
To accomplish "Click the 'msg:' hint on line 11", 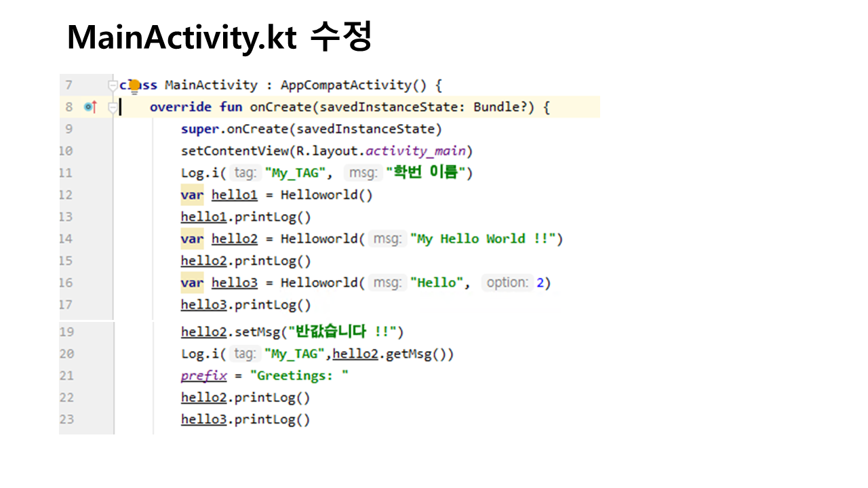I will (362, 173).
